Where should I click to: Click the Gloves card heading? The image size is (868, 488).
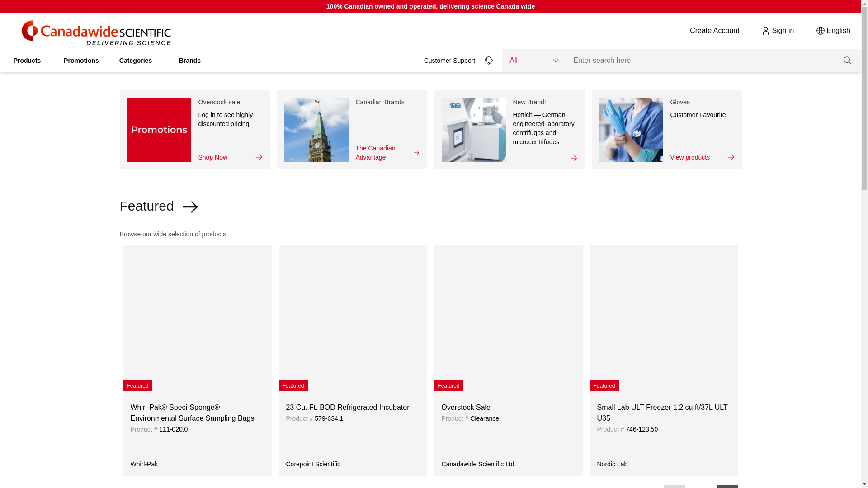[679, 102]
